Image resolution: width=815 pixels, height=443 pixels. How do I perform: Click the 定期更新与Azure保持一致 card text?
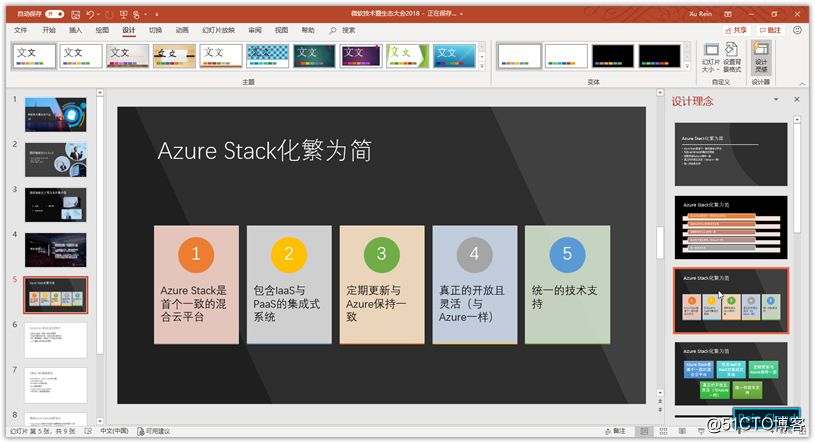point(376,304)
